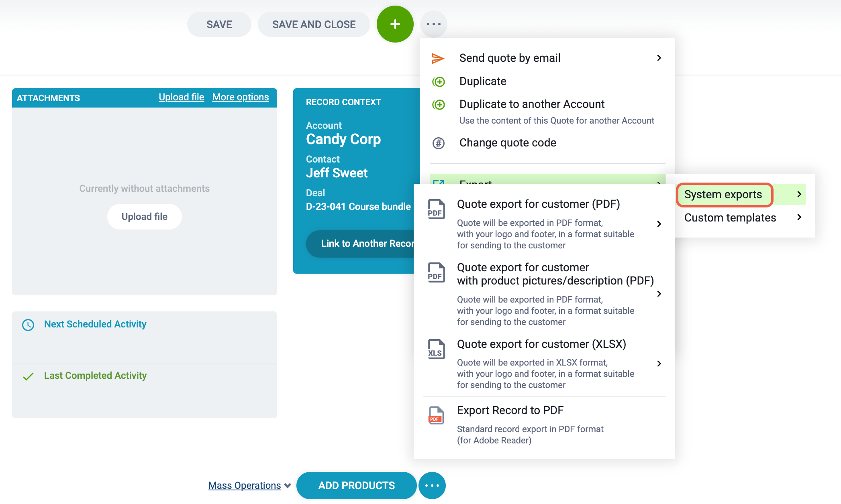Click the clock icon beside Next Scheduled Activity
This screenshot has height=504, width=841.
pyautogui.click(x=28, y=325)
